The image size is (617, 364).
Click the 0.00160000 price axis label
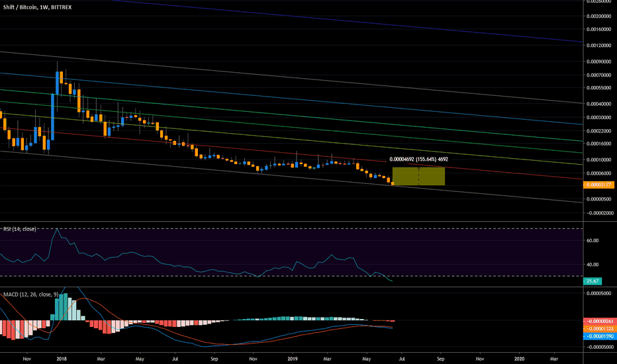click(x=599, y=29)
